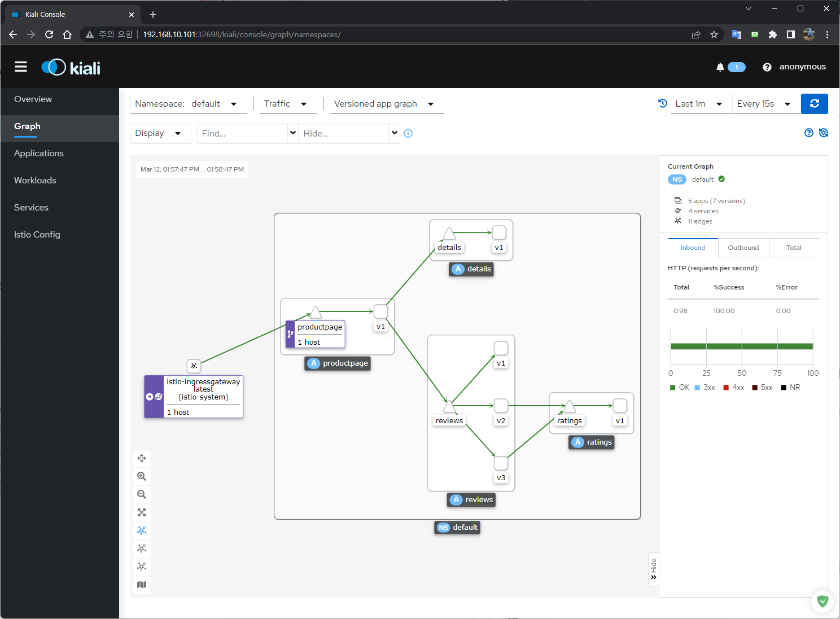Click the blue refresh graph button
The width and height of the screenshot is (840, 619).
point(815,104)
